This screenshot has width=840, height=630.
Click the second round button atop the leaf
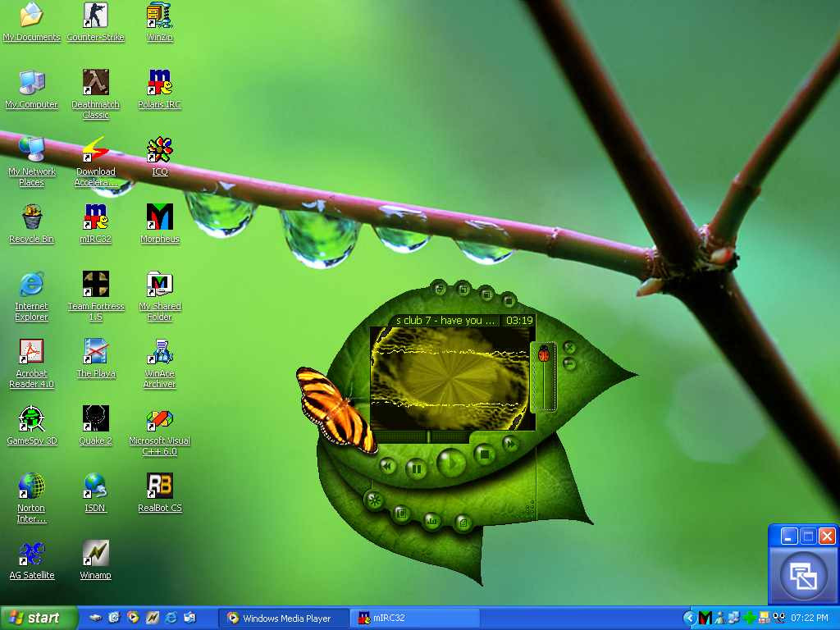(x=463, y=290)
